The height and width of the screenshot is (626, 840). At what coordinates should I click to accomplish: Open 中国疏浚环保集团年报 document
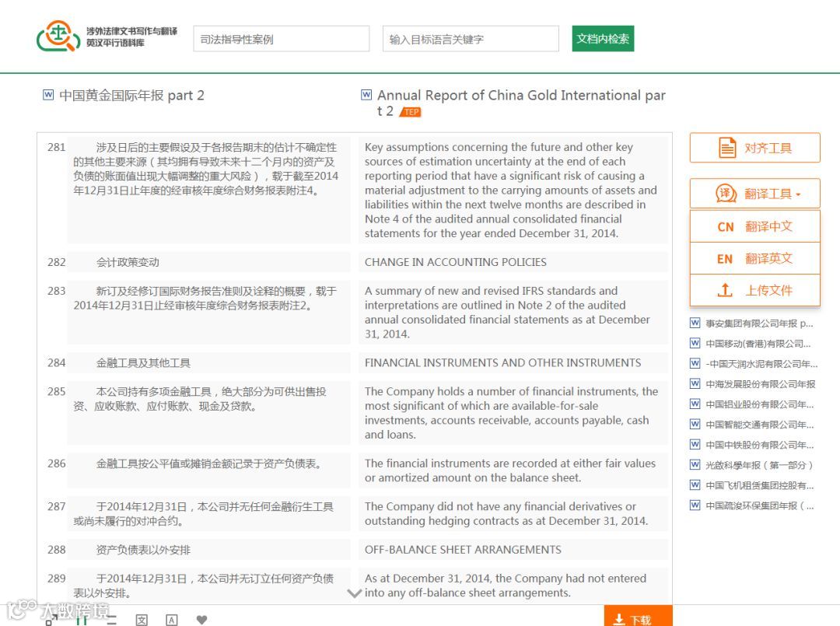tap(759, 505)
